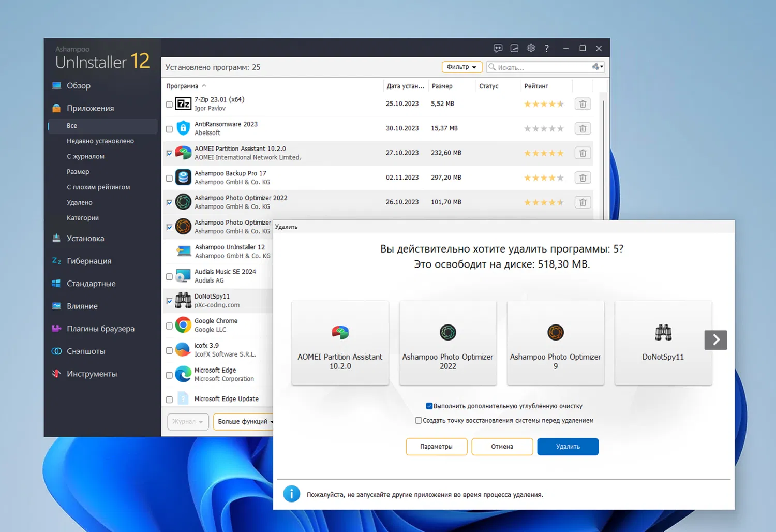Tick the checkbox for 7-Zip 23.01
Image resolution: width=776 pixels, height=532 pixels.
(169, 105)
